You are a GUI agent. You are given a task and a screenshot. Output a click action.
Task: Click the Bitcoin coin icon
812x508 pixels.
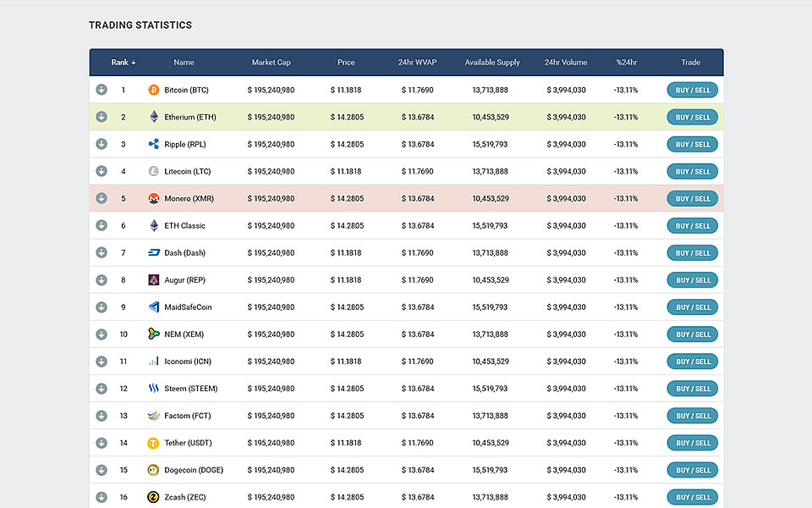pyautogui.click(x=154, y=90)
